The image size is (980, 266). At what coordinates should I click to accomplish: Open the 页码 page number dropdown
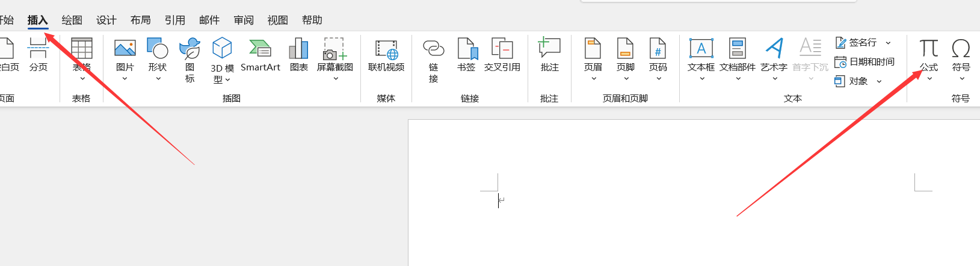658,79
